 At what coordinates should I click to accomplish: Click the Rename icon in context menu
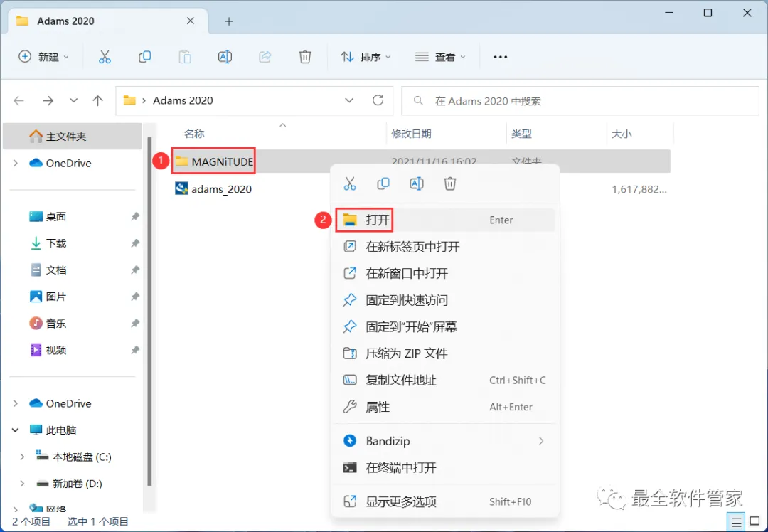click(416, 183)
